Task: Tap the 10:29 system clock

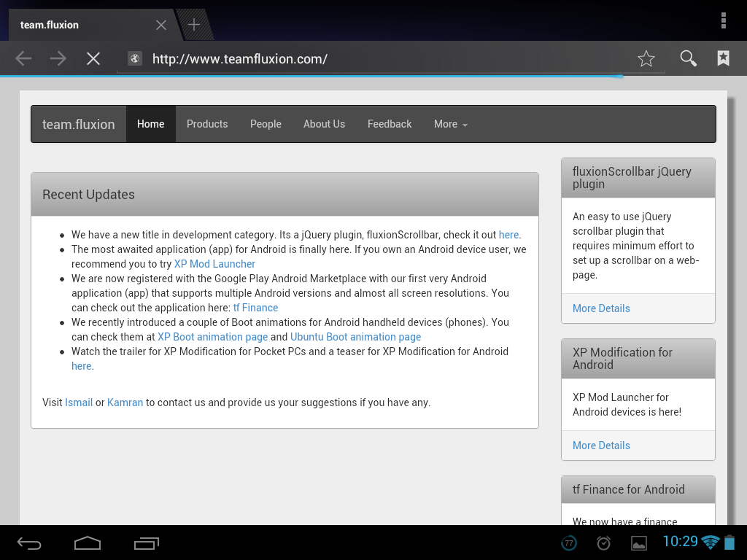Action: tap(680, 542)
